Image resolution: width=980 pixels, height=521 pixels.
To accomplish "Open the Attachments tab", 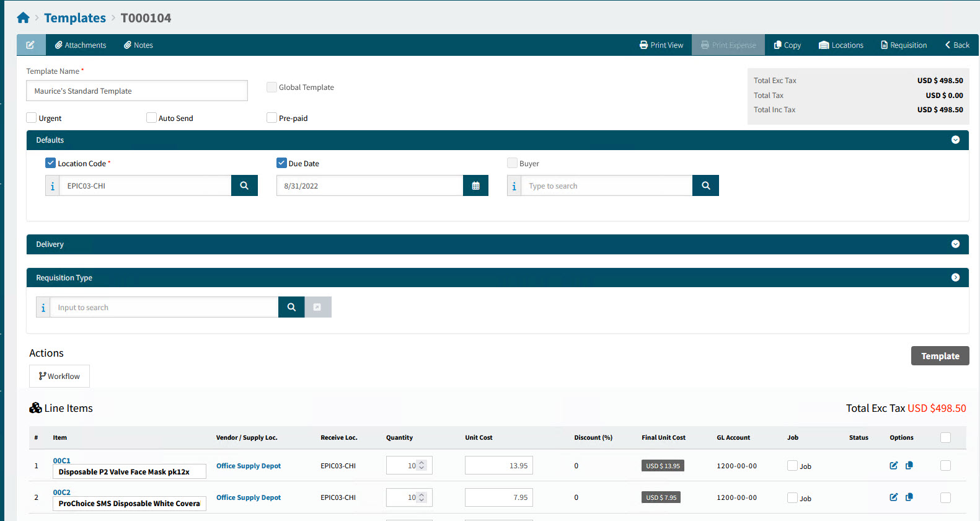I will point(81,45).
